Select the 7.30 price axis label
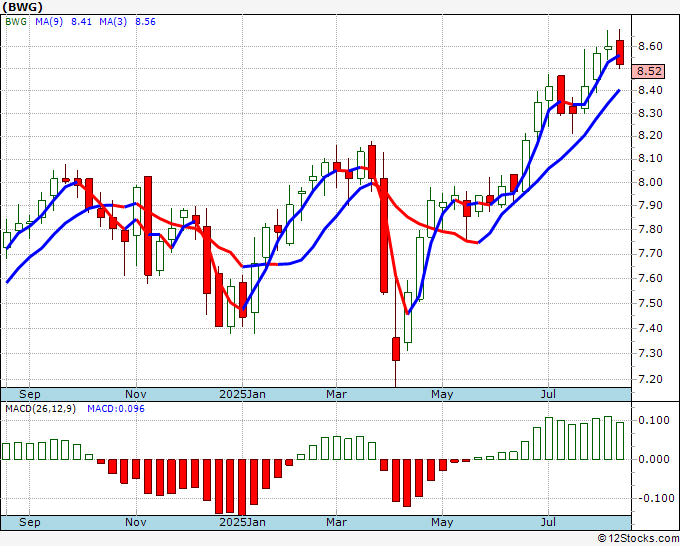The height and width of the screenshot is (546, 680). 650,353
